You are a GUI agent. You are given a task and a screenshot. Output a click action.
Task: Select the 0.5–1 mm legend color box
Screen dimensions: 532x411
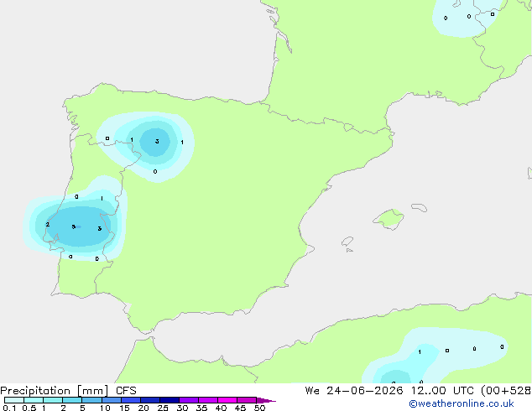point(34,400)
